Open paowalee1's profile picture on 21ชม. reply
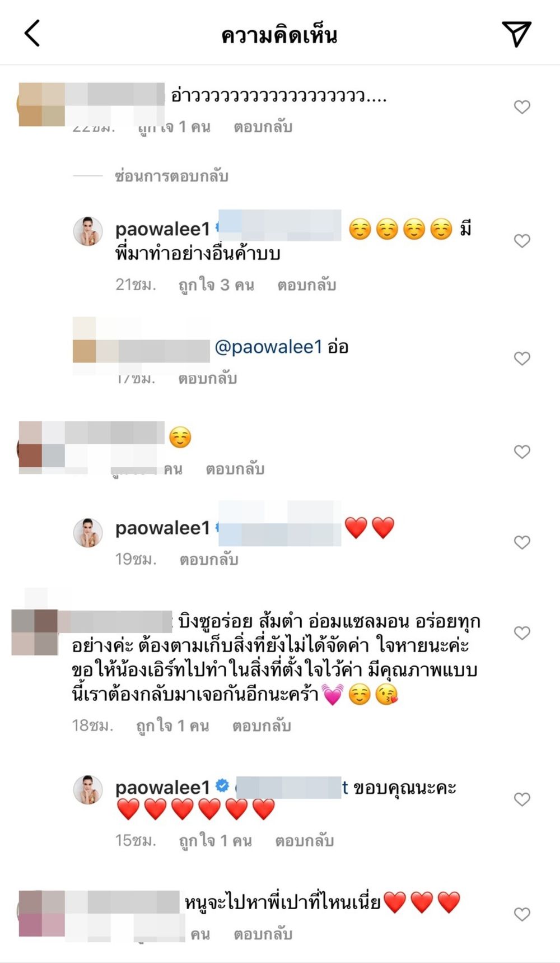The image size is (560, 963). [x=88, y=231]
